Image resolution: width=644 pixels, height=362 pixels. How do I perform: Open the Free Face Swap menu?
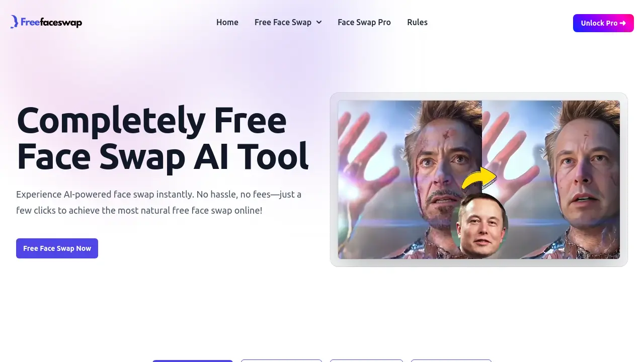[288, 23]
